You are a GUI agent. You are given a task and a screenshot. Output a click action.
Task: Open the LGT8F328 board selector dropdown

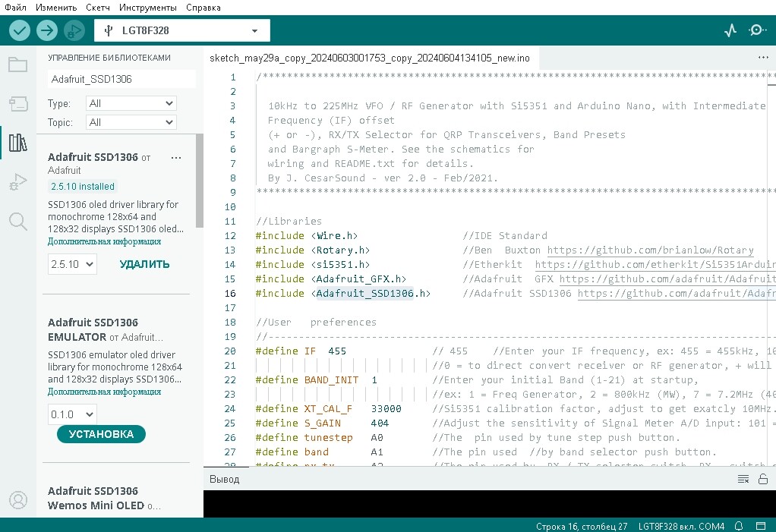pos(182,30)
